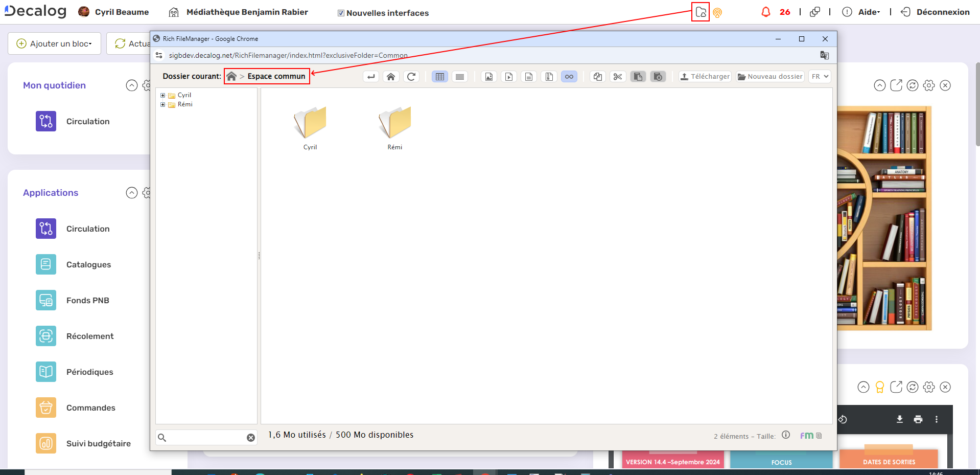
Task: Open Catalogues in Applications list
Action: click(x=88, y=264)
